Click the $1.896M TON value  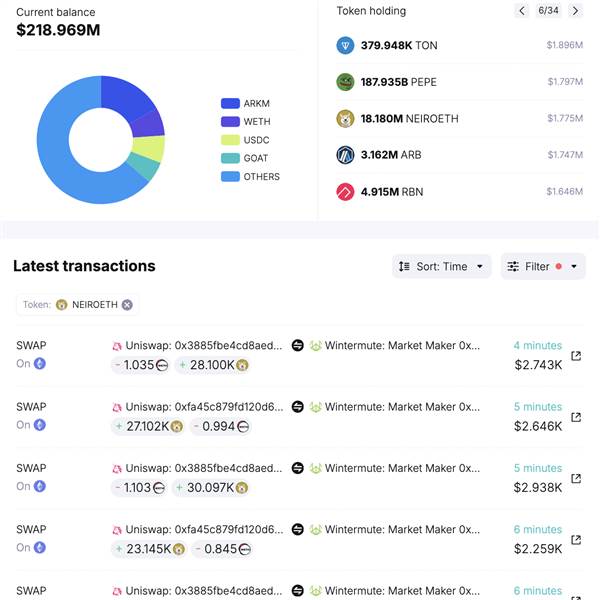click(565, 45)
